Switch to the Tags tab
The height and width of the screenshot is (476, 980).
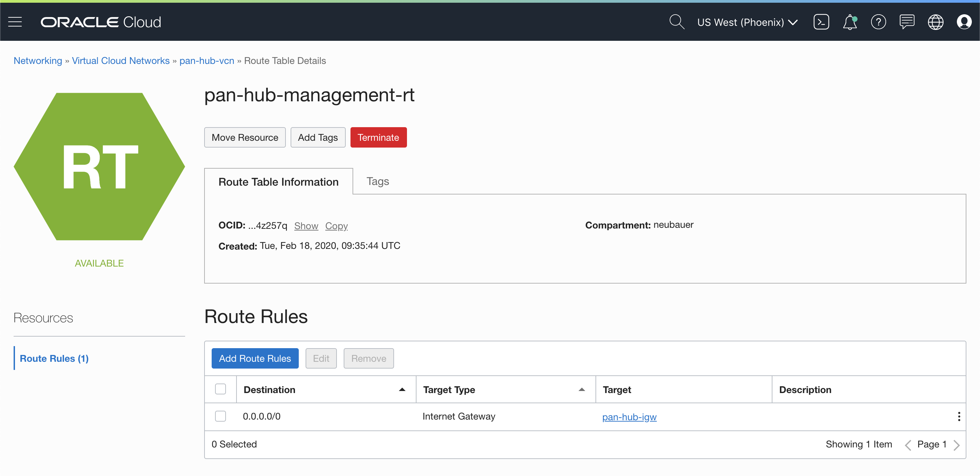(377, 181)
